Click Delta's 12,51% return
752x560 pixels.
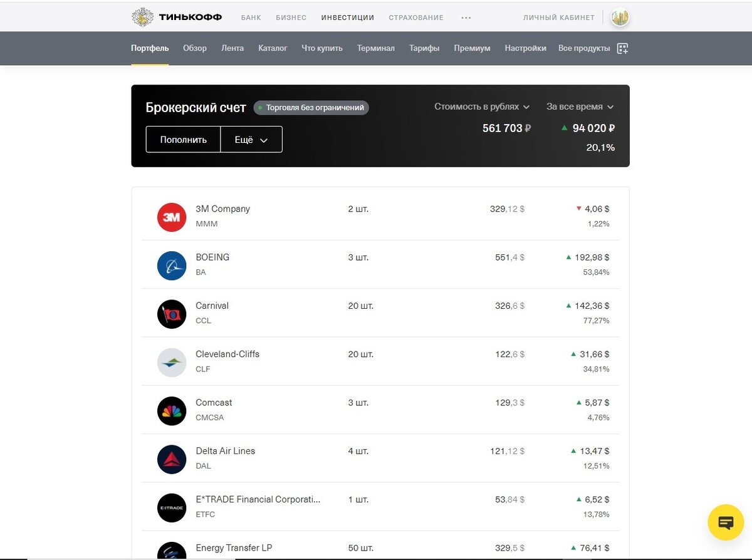[596, 466]
